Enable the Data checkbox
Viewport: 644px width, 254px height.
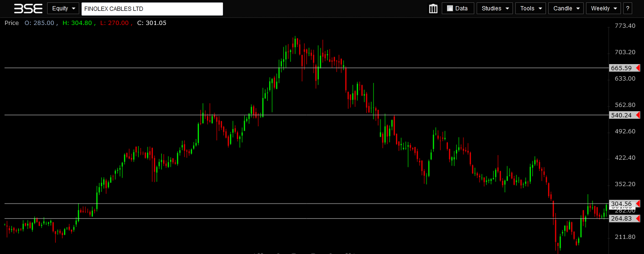coord(450,8)
